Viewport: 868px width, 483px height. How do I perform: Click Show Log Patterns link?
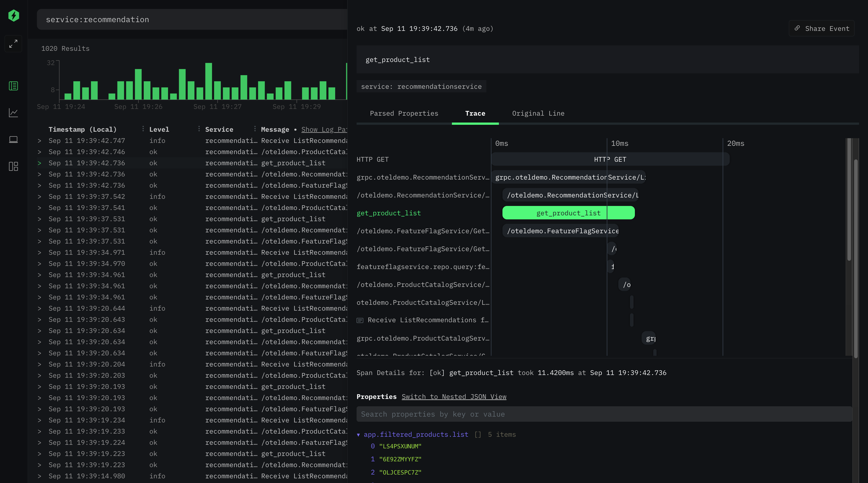[x=324, y=129]
